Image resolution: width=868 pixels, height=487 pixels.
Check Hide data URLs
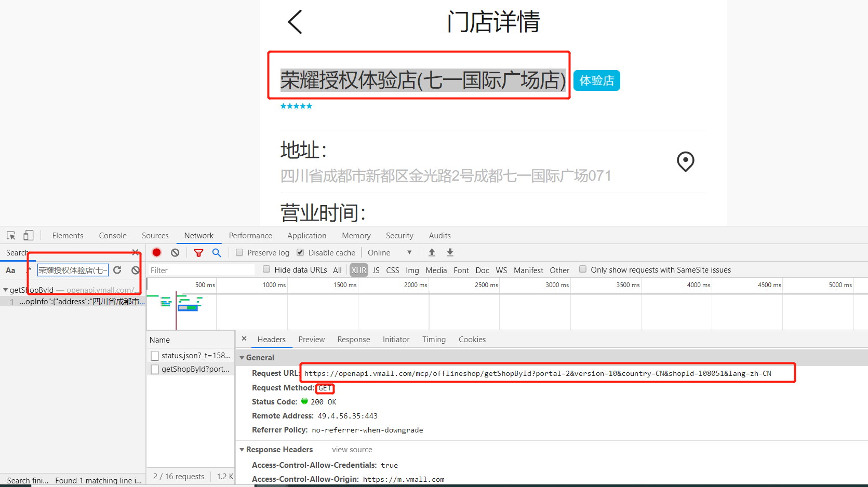[x=266, y=269]
